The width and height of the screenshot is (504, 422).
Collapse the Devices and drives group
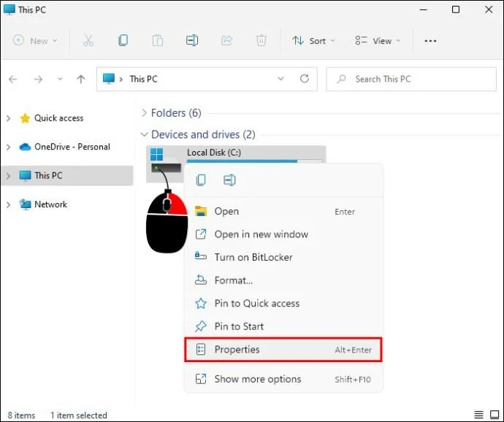[x=144, y=134]
